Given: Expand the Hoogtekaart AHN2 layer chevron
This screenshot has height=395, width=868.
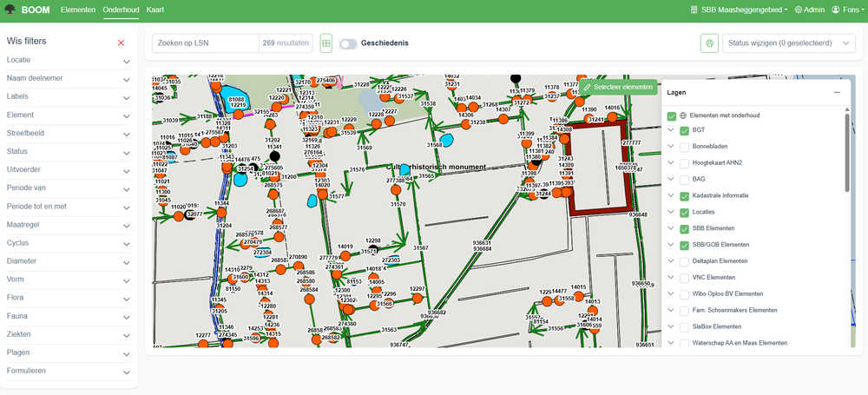Looking at the screenshot, I should tap(671, 163).
